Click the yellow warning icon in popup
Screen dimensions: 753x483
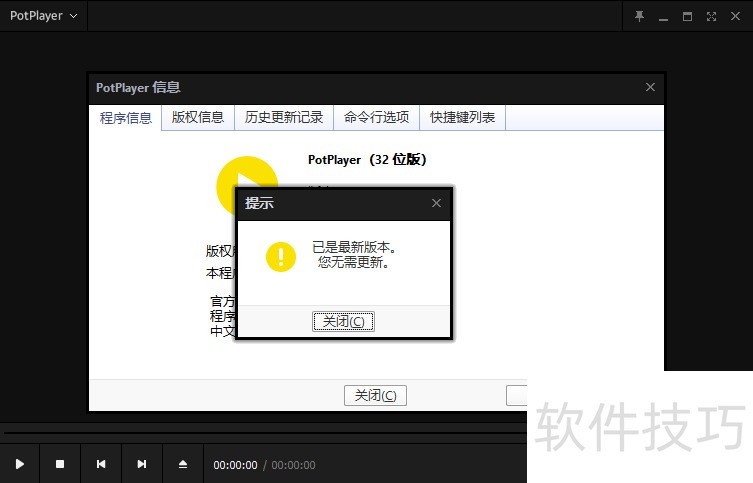click(x=280, y=257)
